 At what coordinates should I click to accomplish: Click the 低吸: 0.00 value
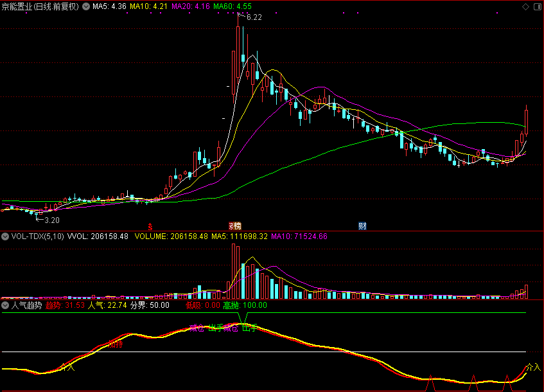coord(202,305)
